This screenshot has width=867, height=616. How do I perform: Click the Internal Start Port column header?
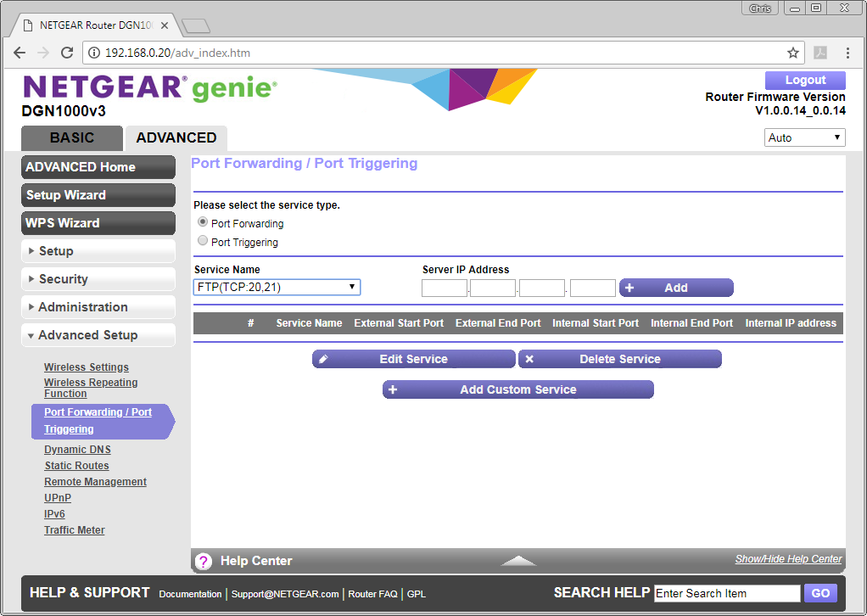596,323
